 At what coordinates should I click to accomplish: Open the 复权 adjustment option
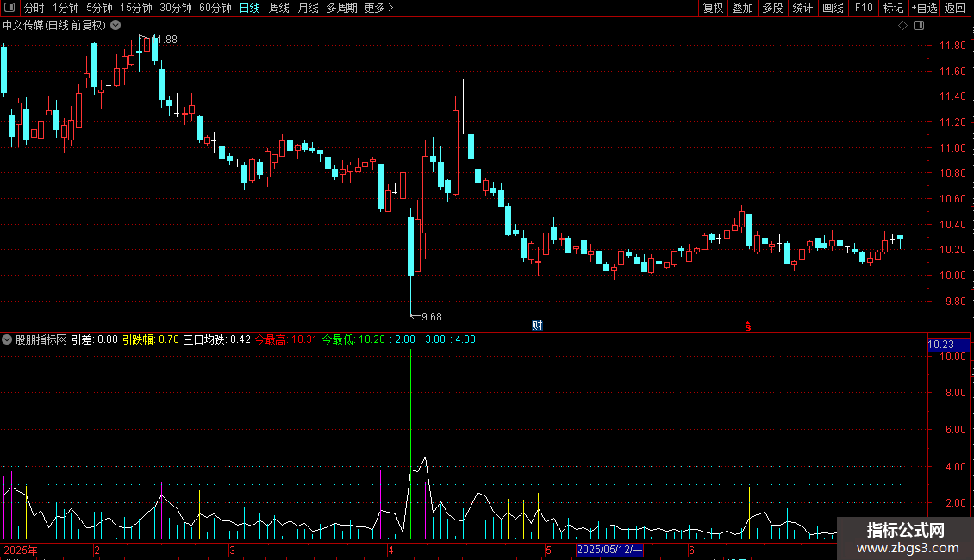(713, 8)
